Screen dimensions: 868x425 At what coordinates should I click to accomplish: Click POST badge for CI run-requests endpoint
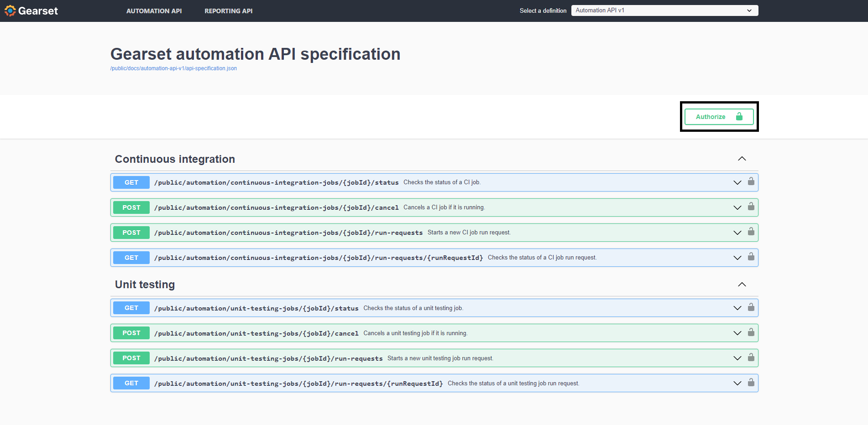tap(131, 233)
